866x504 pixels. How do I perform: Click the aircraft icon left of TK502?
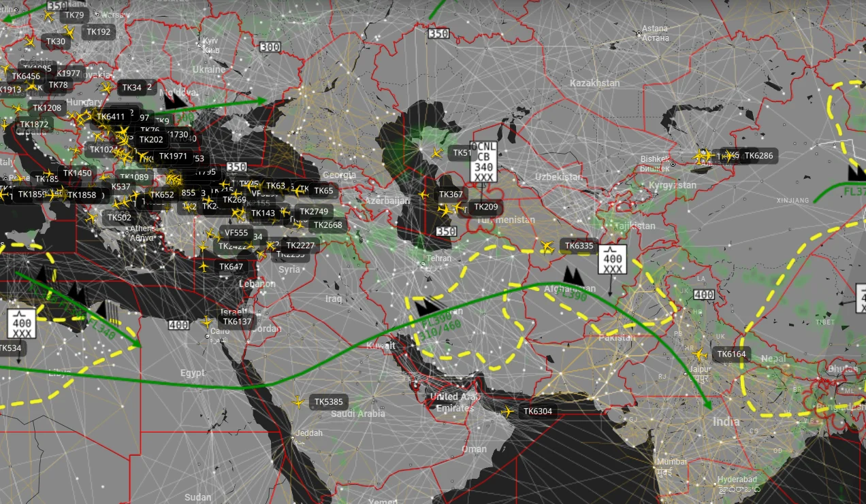91,218
